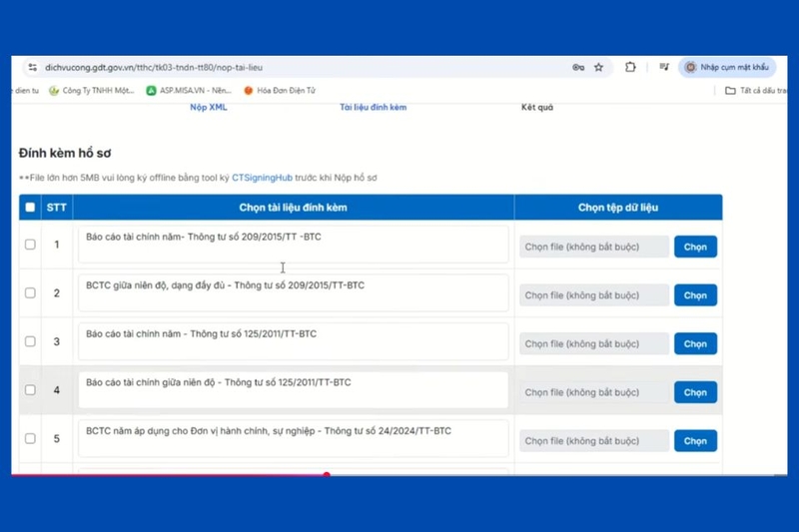
Task: Check the box for row 4
Action: [30, 390]
